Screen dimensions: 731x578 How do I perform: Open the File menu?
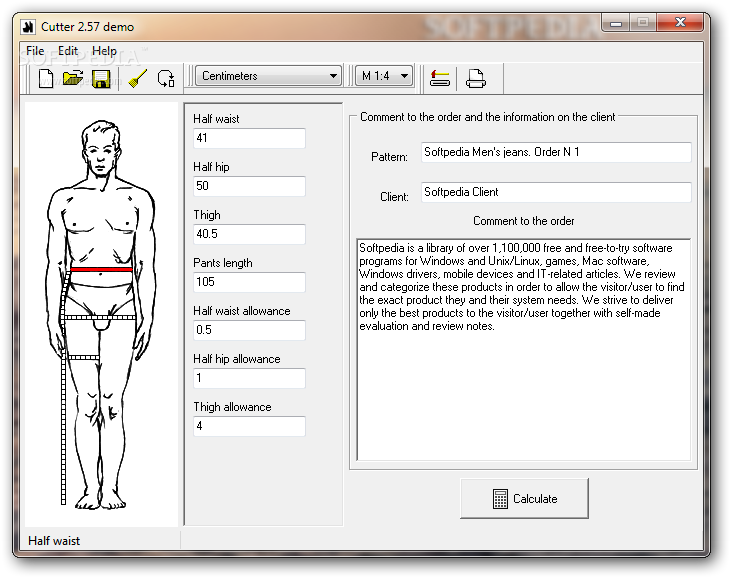point(35,51)
